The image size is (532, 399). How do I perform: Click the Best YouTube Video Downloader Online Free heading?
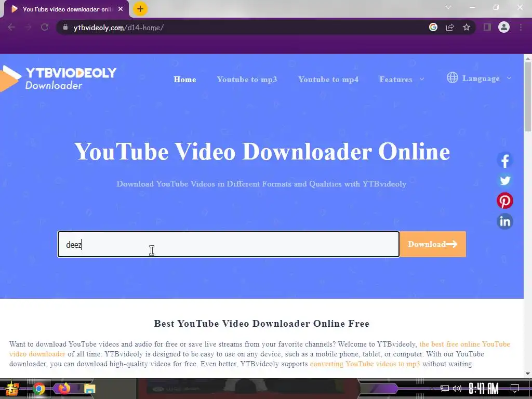coord(262,323)
